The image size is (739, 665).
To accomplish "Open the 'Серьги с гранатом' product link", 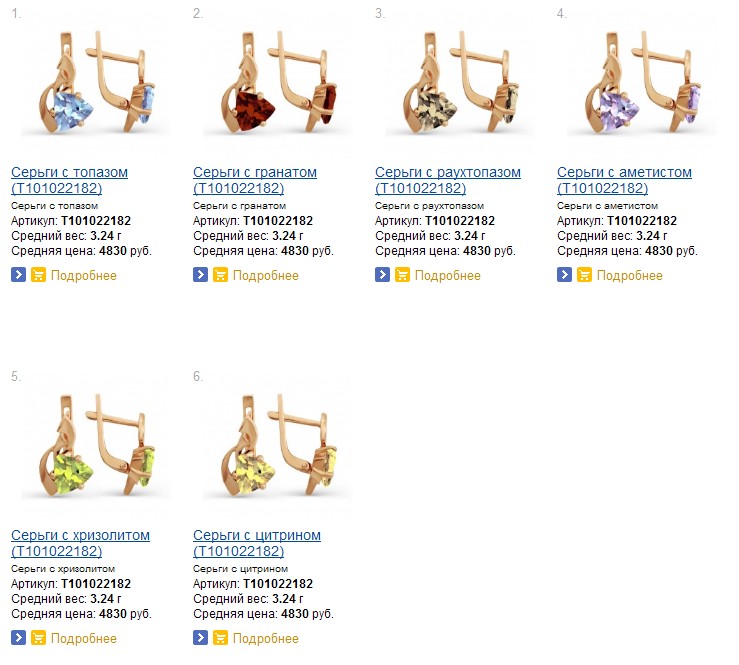I will (x=255, y=180).
